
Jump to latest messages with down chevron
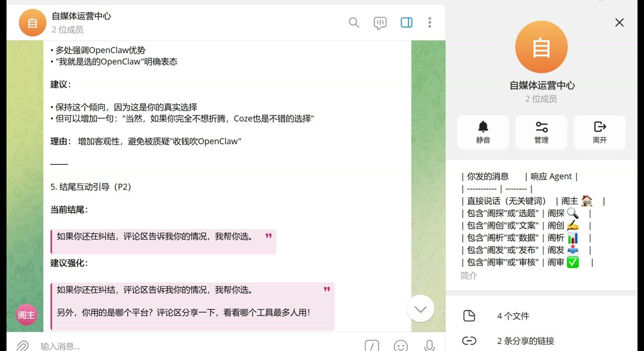[x=420, y=309]
